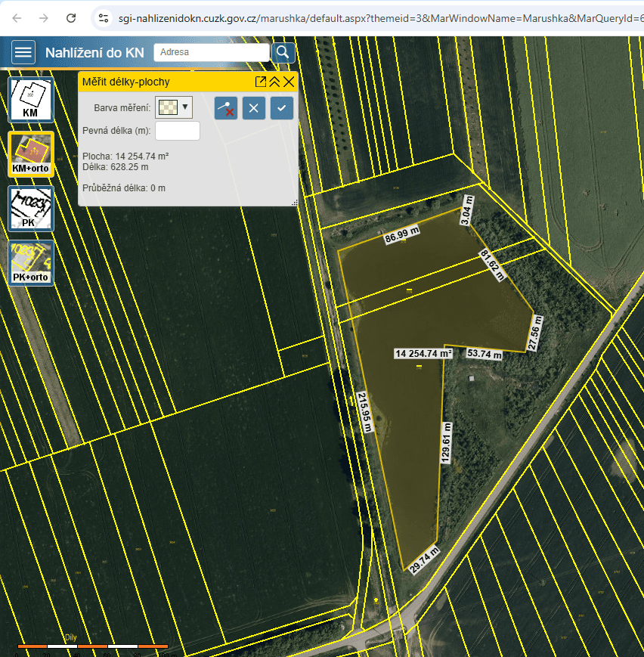644x657 pixels.
Task: Remove the last measurement point
Action: click(x=226, y=108)
